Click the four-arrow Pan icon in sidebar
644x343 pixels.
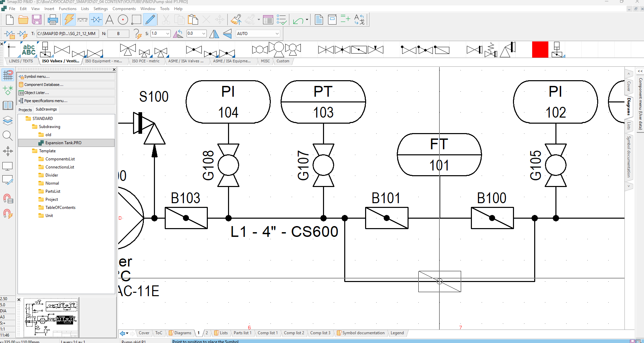[8, 151]
